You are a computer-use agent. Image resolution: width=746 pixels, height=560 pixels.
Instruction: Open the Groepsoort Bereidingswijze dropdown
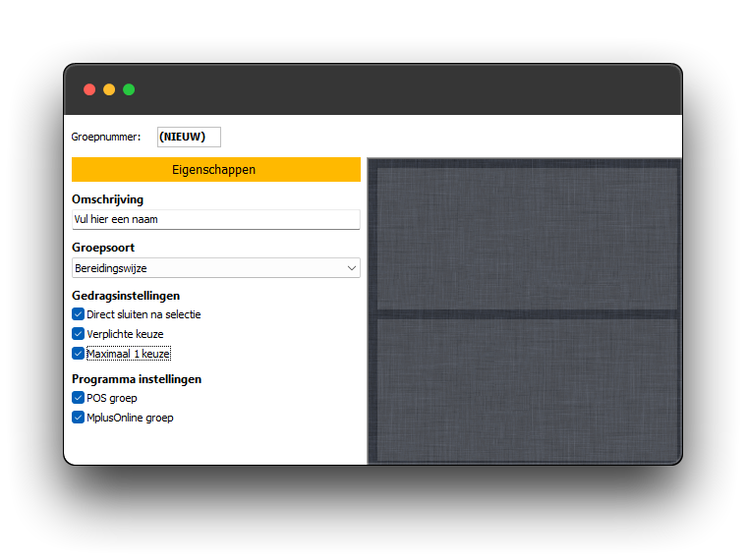[206, 267]
